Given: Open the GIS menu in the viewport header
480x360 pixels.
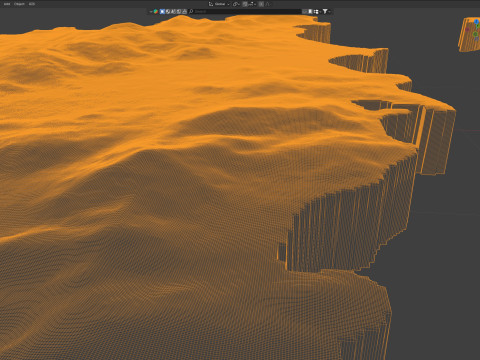Looking at the screenshot, I should coord(32,4).
